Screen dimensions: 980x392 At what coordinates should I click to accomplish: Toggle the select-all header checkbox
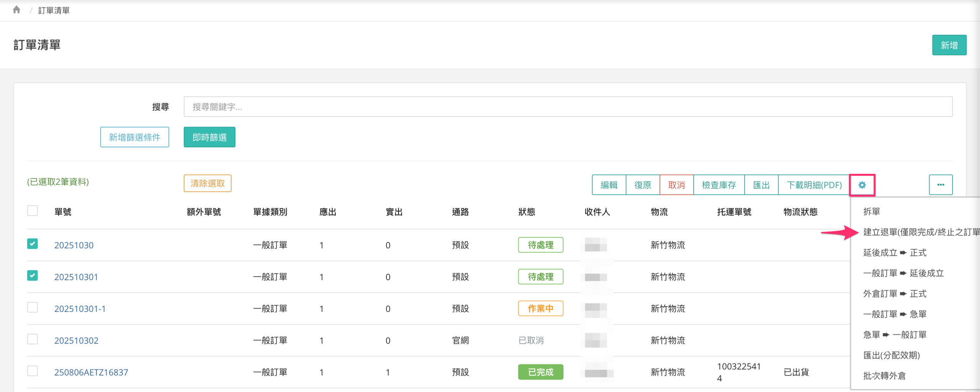point(33,211)
